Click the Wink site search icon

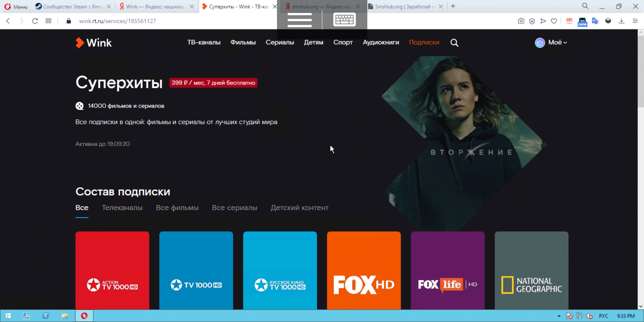[454, 43]
